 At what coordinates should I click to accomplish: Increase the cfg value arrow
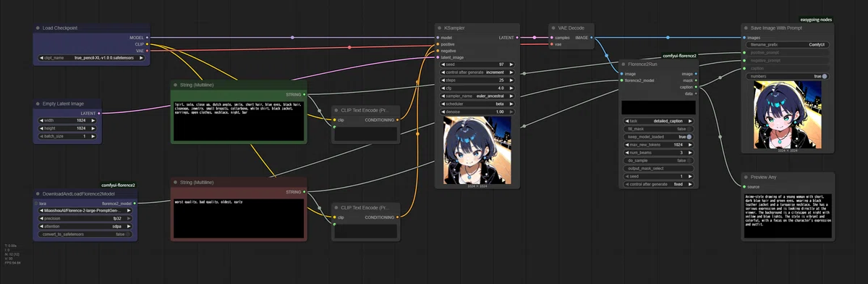511,88
